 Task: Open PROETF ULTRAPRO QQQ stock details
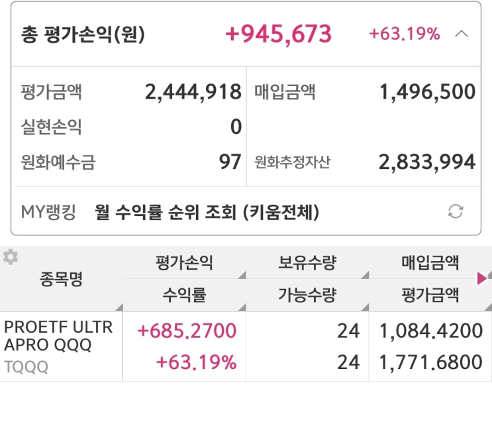click(58, 336)
